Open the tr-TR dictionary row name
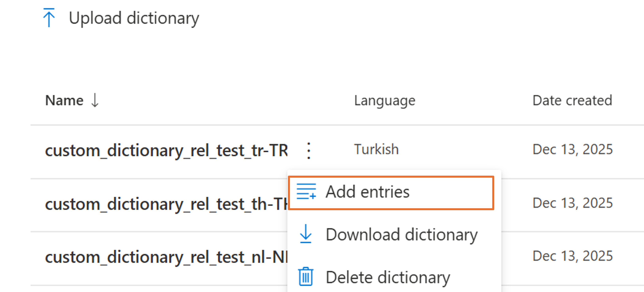This screenshot has height=292, width=644. 167,151
